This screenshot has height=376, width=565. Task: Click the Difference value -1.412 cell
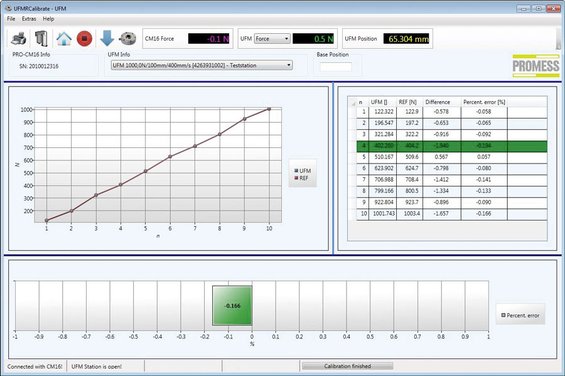pyautogui.click(x=442, y=180)
